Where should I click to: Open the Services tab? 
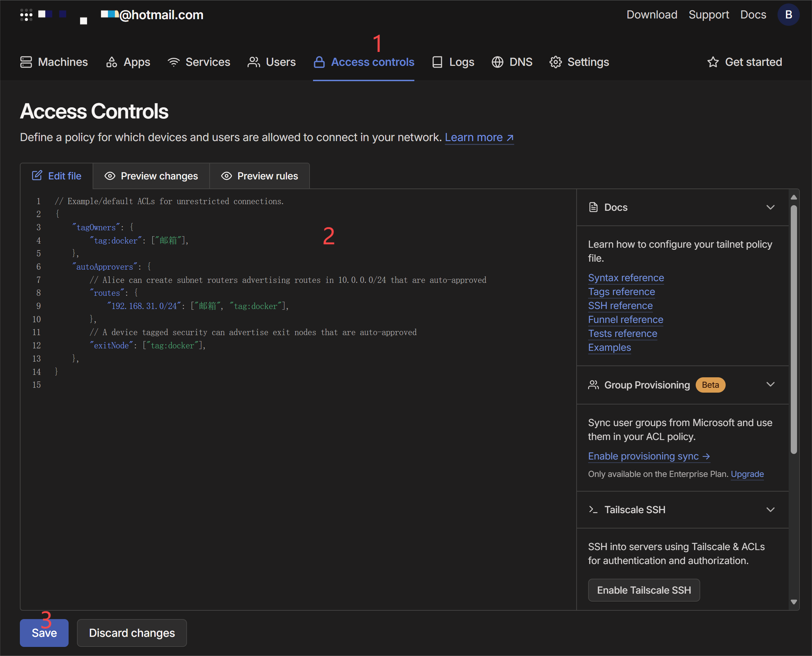coord(199,62)
